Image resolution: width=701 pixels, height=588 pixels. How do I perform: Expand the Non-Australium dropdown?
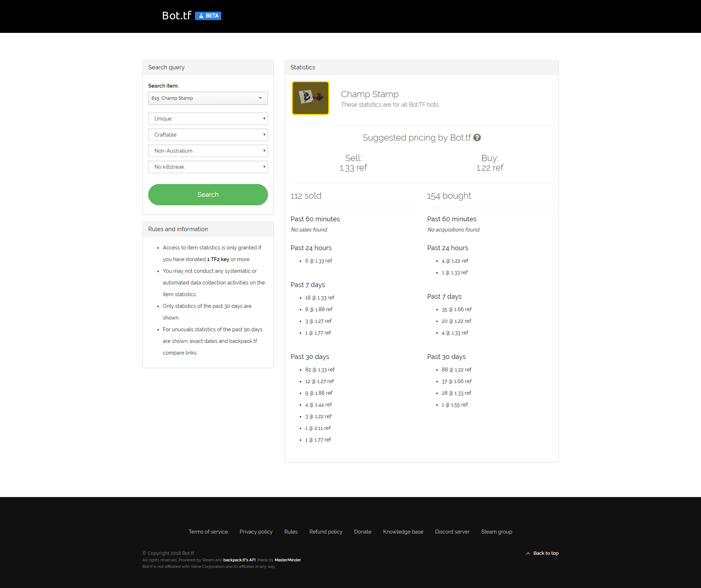pos(208,151)
